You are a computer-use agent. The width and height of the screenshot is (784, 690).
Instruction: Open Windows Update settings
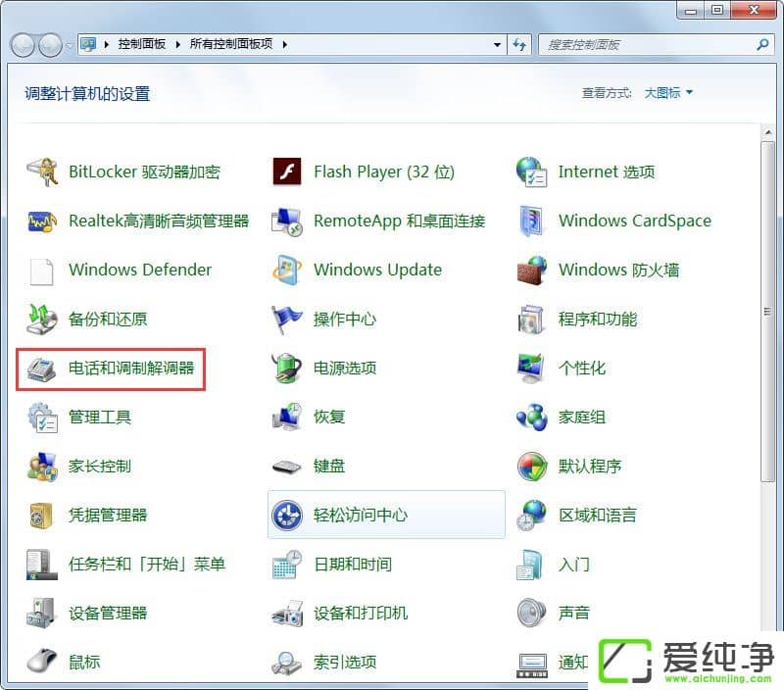(377, 270)
